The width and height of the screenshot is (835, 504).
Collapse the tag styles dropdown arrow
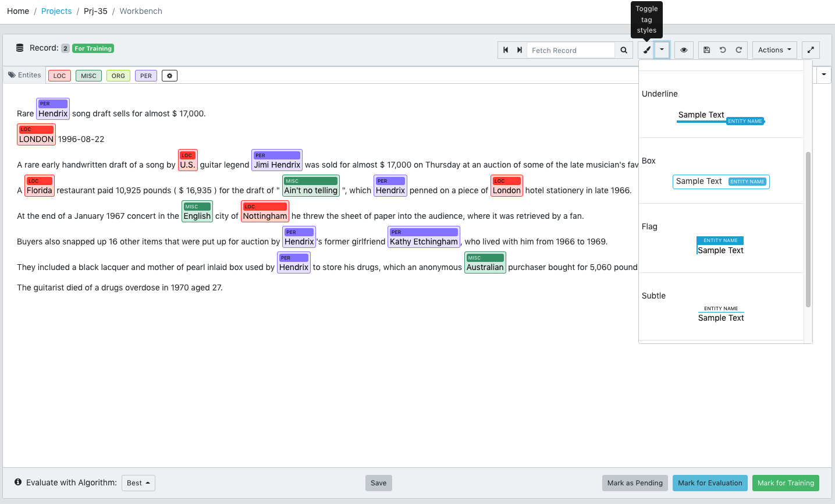coord(662,50)
